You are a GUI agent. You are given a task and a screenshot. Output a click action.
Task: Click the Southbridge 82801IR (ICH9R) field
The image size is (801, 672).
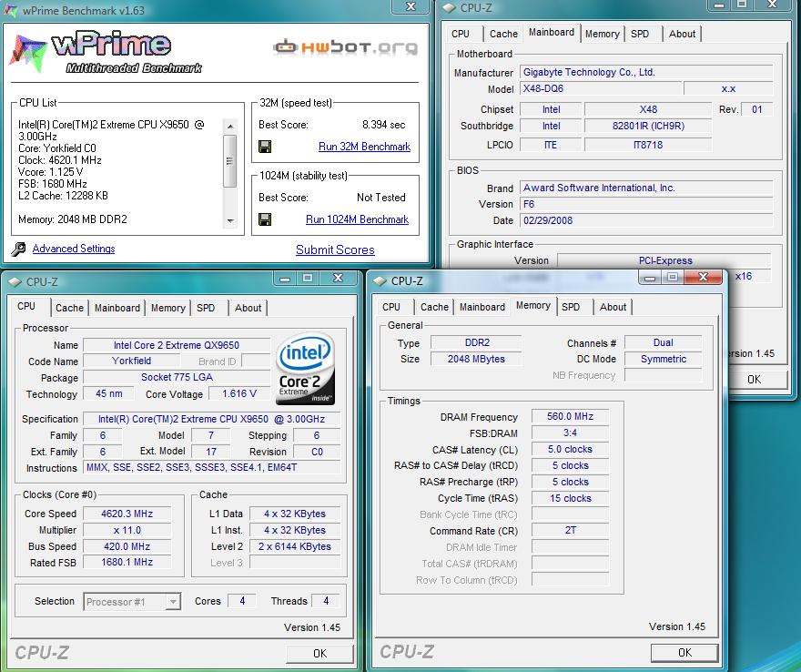(648, 126)
